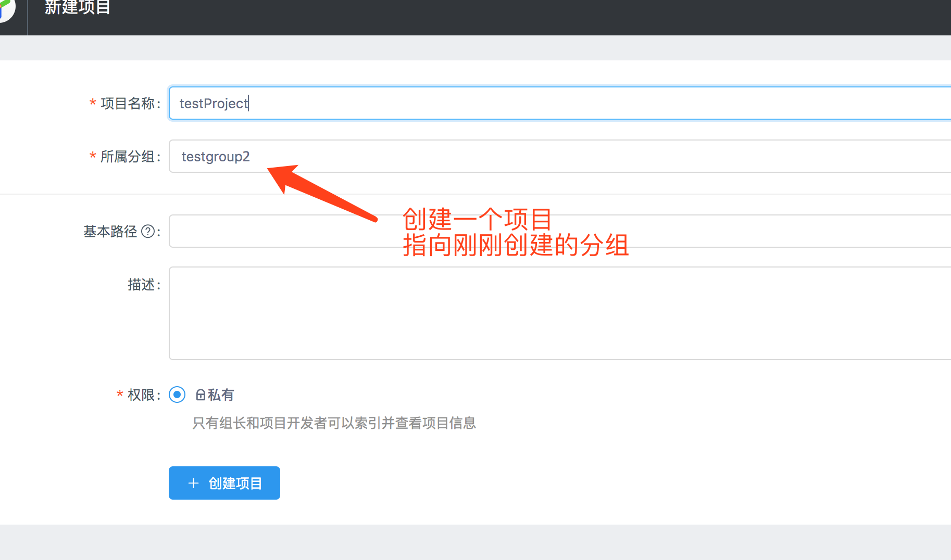Image resolution: width=951 pixels, height=560 pixels.
Task: Click the 基本路径 input field
Action: 560,231
